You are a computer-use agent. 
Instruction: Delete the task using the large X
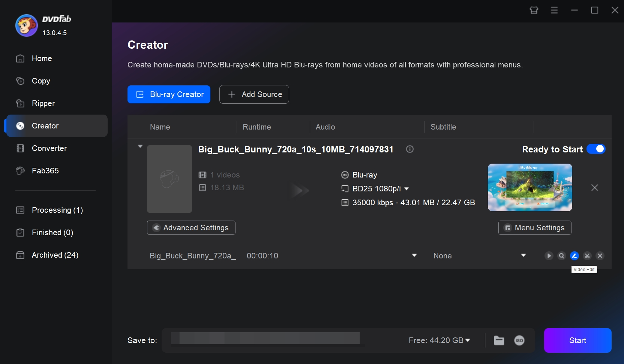pyautogui.click(x=595, y=188)
